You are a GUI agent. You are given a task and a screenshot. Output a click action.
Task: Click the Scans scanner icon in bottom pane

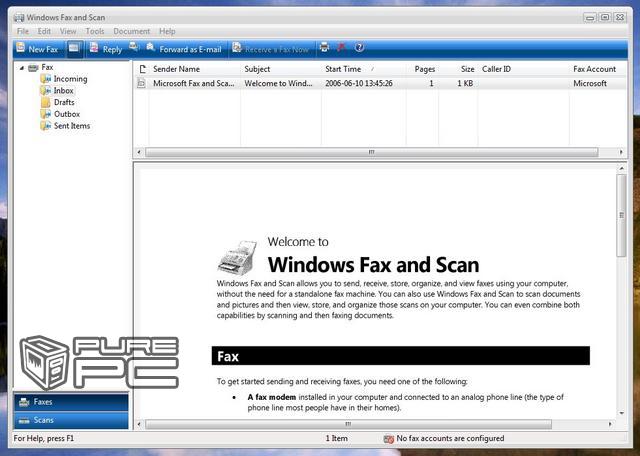tap(24, 420)
